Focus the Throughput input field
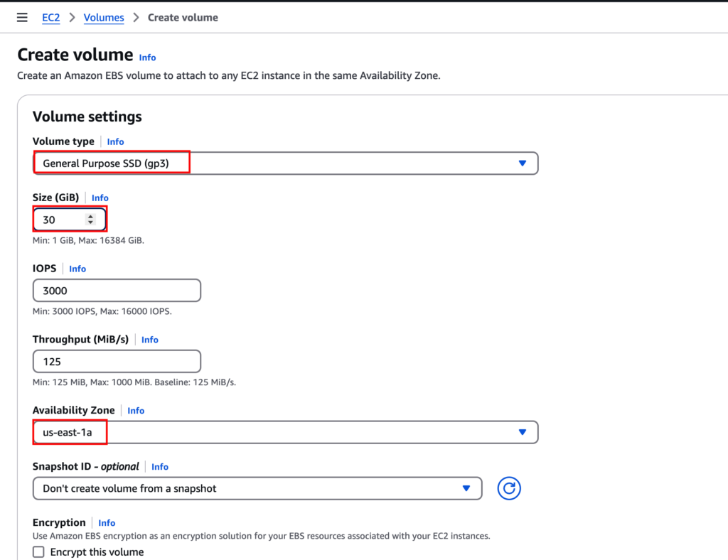Screen dimensions: 728x560 [x=117, y=362]
